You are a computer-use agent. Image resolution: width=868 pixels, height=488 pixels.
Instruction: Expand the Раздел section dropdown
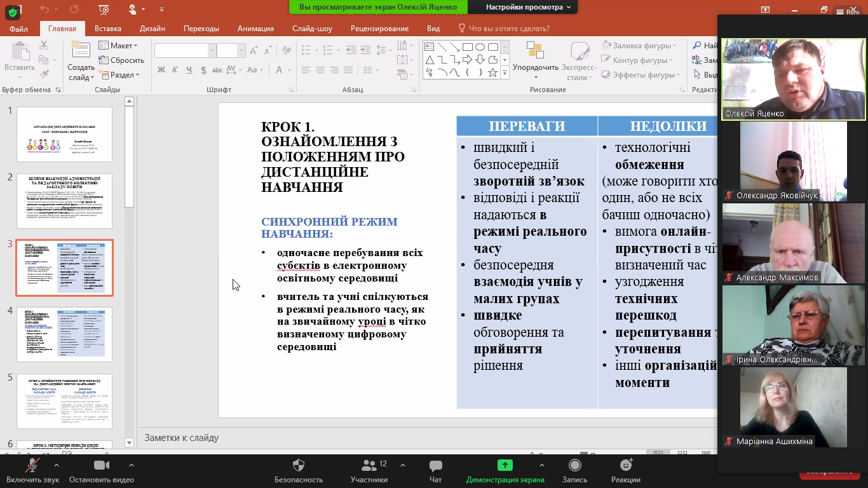coord(119,75)
